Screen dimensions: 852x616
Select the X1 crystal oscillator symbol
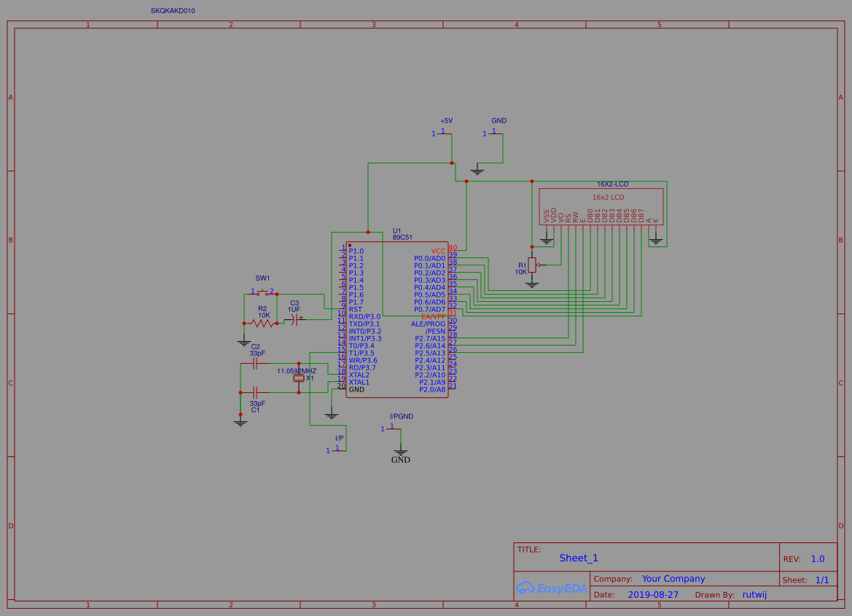(298, 378)
